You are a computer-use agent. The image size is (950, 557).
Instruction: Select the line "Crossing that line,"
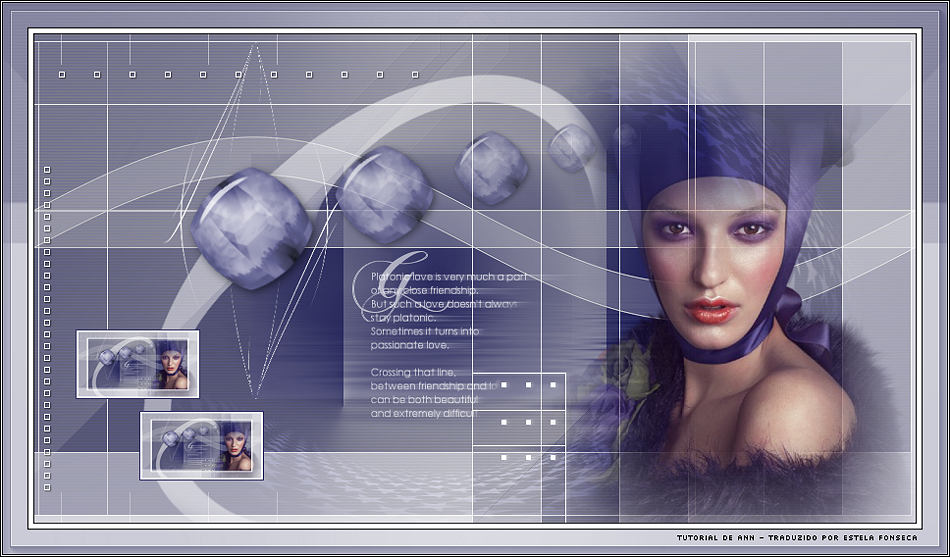[x=413, y=372]
